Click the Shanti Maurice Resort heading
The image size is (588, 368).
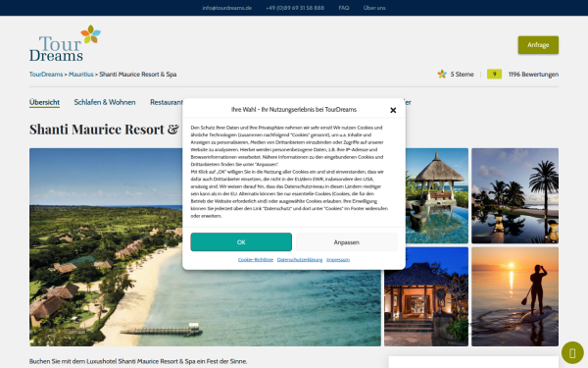104,130
